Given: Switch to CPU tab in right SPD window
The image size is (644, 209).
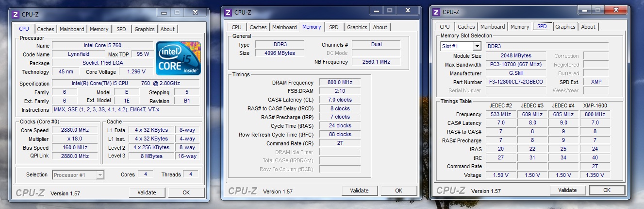Looking at the screenshot, I should coord(445,27).
